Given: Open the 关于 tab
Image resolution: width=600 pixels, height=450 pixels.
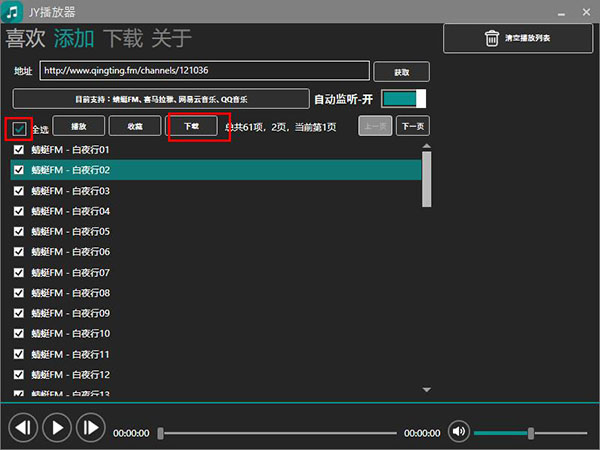Looking at the screenshot, I should (x=171, y=38).
